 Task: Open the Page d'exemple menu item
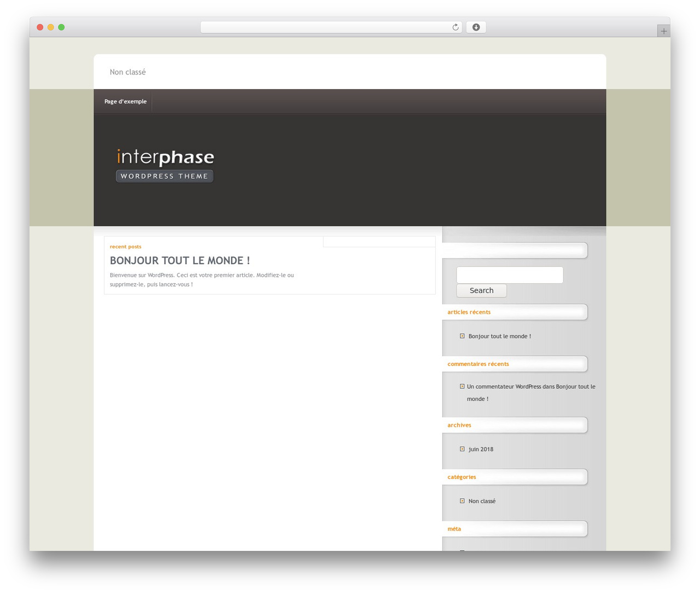point(125,102)
